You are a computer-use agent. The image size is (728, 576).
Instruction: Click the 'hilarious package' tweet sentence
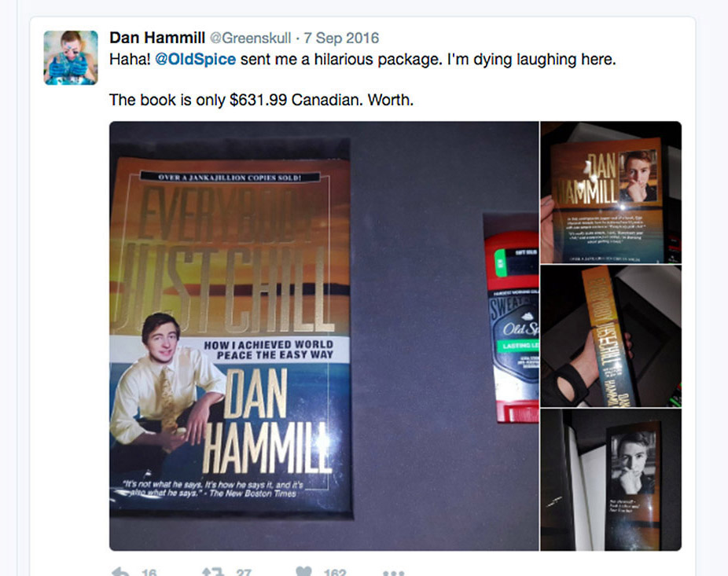(x=362, y=60)
